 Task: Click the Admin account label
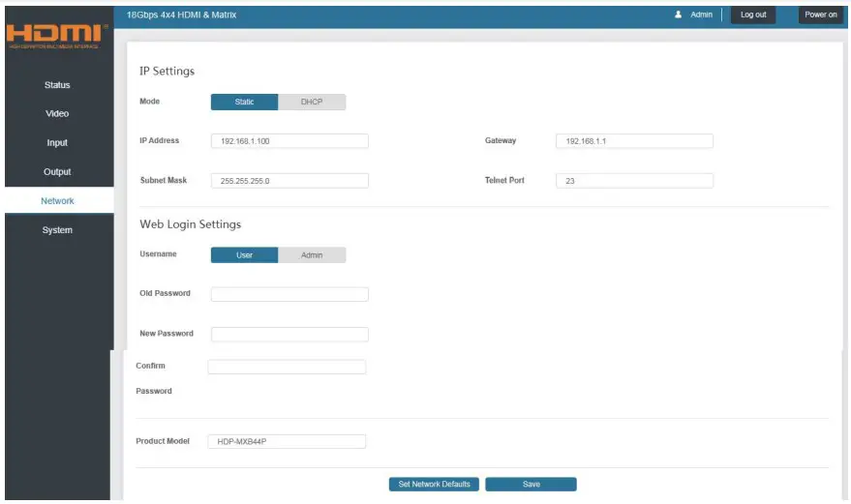[x=701, y=15]
